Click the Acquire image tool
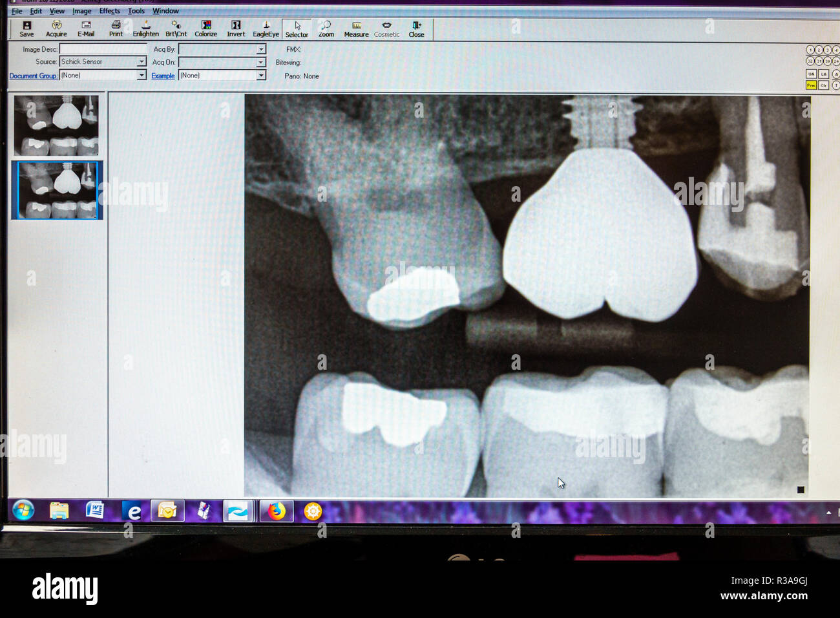The image size is (840, 618). tap(56, 29)
